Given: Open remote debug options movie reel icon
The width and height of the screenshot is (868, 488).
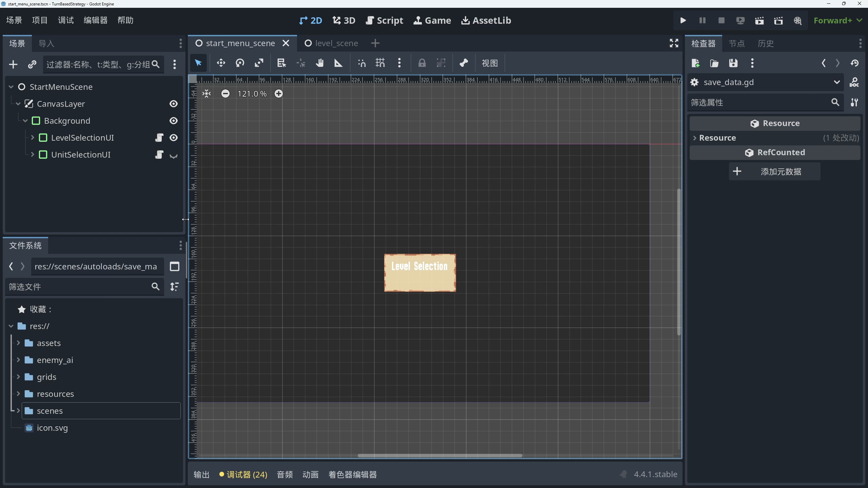Looking at the screenshot, I should (798, 20).
